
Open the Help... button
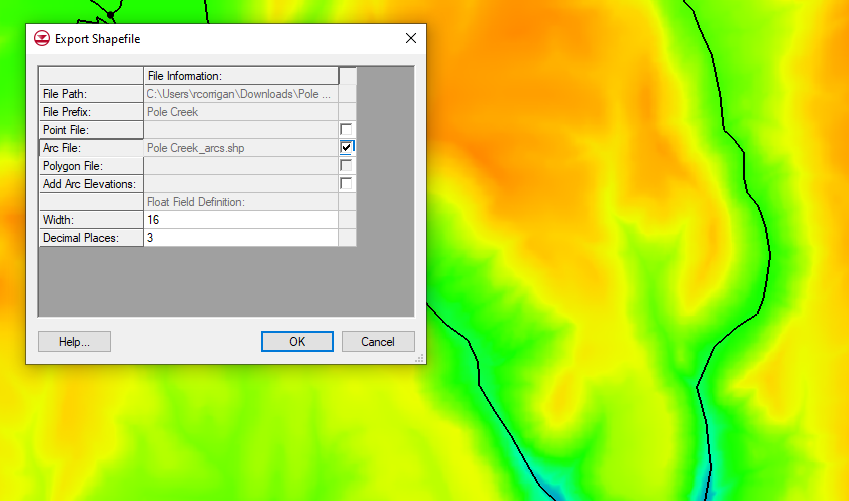click(x=74, y=342)
